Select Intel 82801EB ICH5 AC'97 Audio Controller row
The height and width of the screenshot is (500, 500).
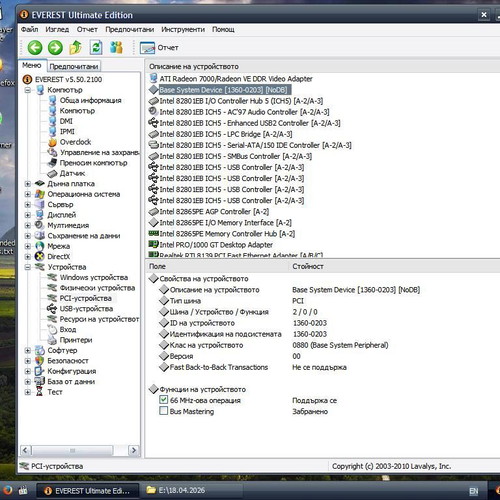239,112
